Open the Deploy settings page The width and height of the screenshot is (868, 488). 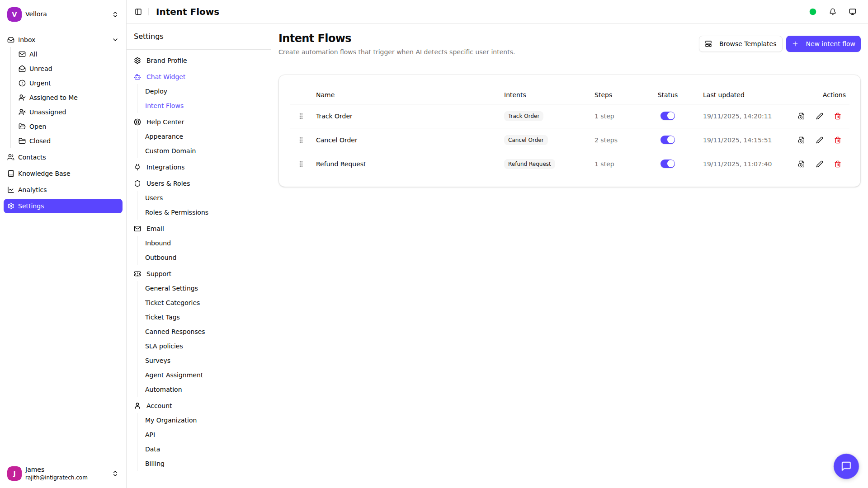[x=156, y=91]
